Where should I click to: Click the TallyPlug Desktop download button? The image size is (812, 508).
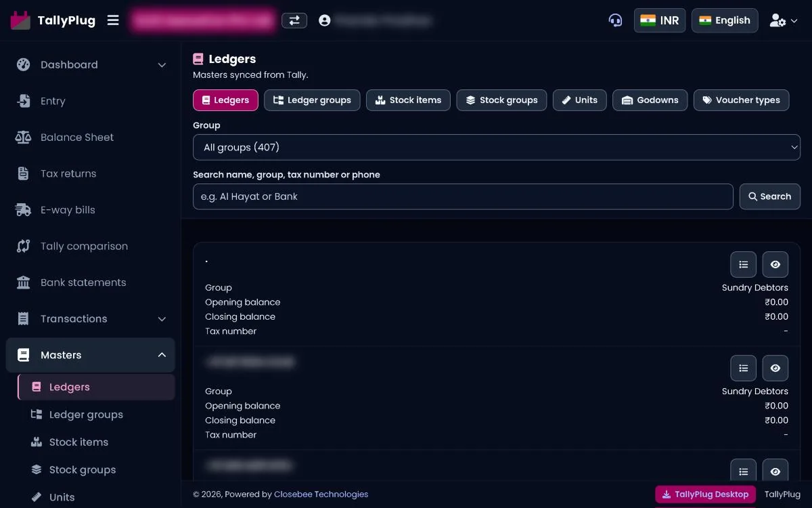click(706, 494)
